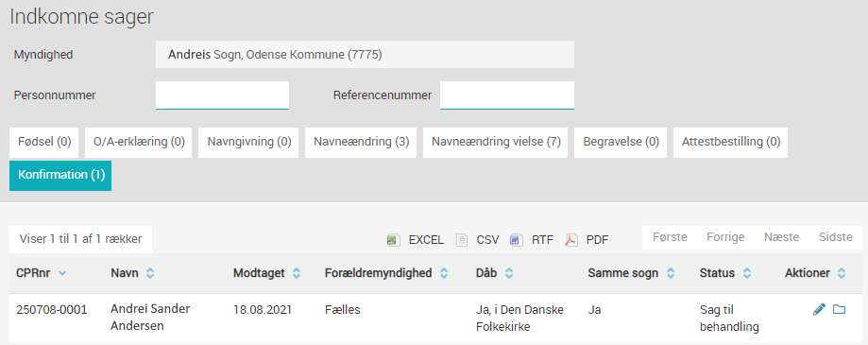
Task: Jump to the Sidste page
Action: point(835,237)
